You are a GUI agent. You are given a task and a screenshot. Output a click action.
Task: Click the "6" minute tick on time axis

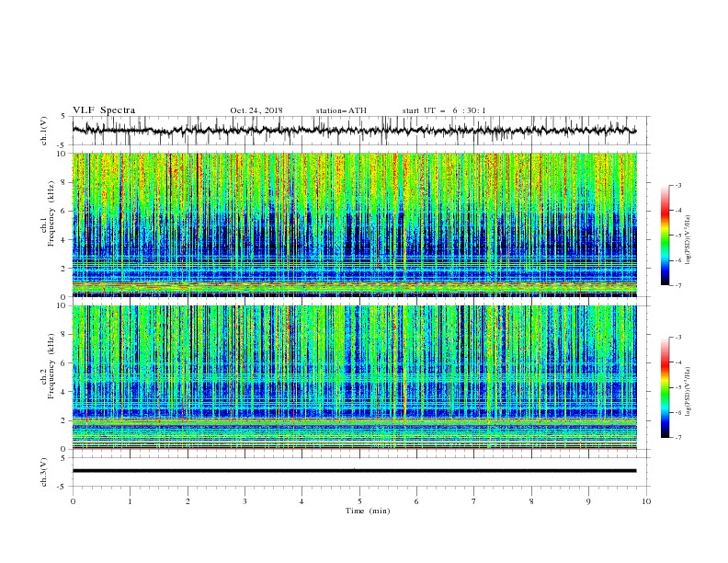[417, 501]
